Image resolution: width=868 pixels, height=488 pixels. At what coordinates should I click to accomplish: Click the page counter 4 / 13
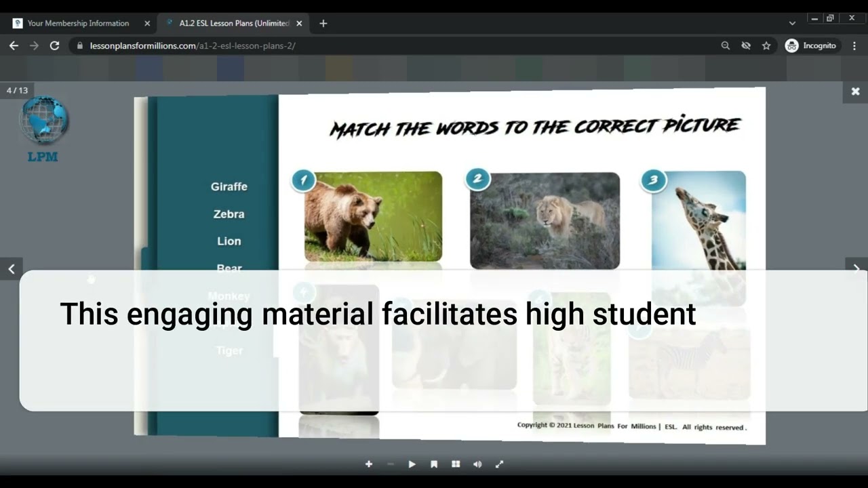click(18, 90)
